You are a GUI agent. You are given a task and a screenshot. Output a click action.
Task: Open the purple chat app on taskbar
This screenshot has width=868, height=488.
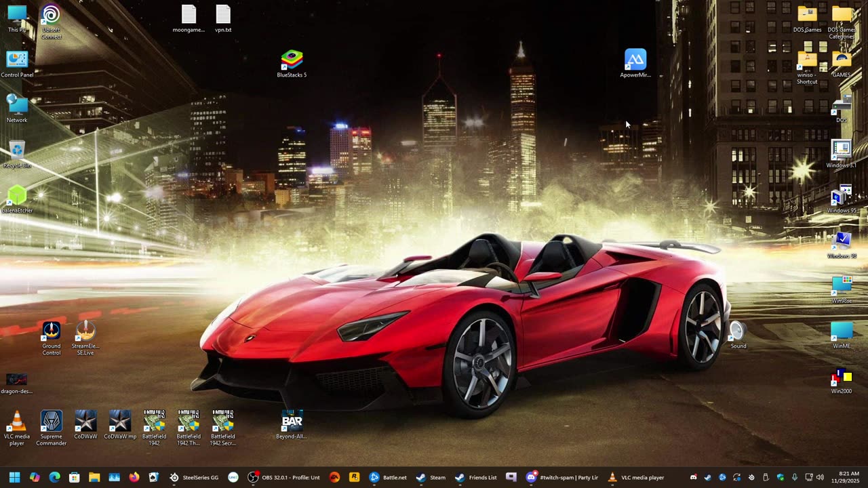511,477
